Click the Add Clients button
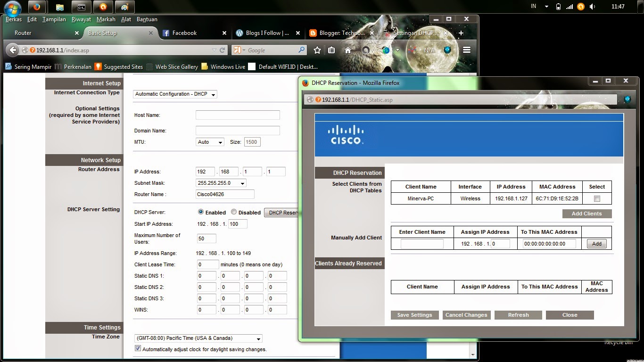The width and height of the screenshot is (644, 362). (x=587, y=214)
